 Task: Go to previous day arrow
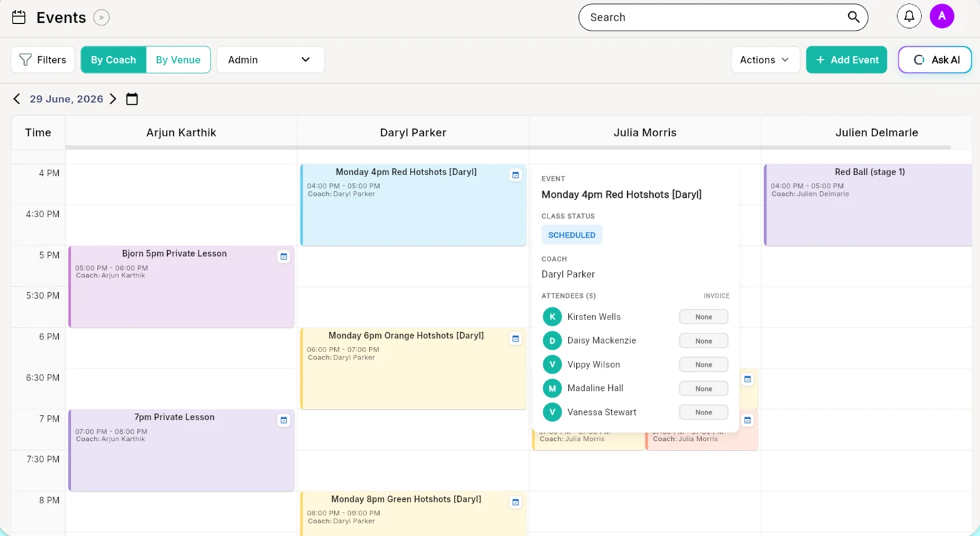17,99
